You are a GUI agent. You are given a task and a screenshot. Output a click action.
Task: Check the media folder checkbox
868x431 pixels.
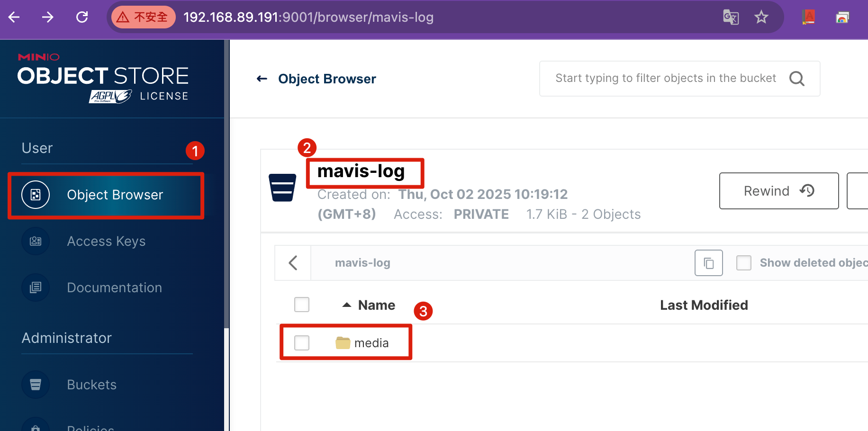click(302, 343)
